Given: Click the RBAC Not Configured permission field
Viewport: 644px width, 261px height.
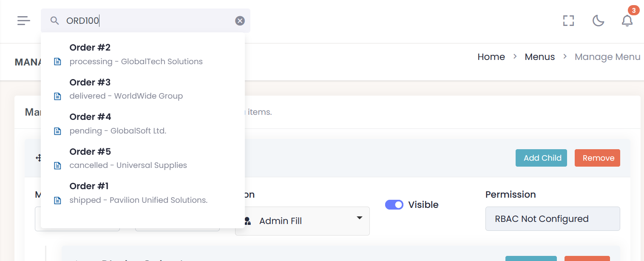Looking at the screenshot, I should point(552,219).
